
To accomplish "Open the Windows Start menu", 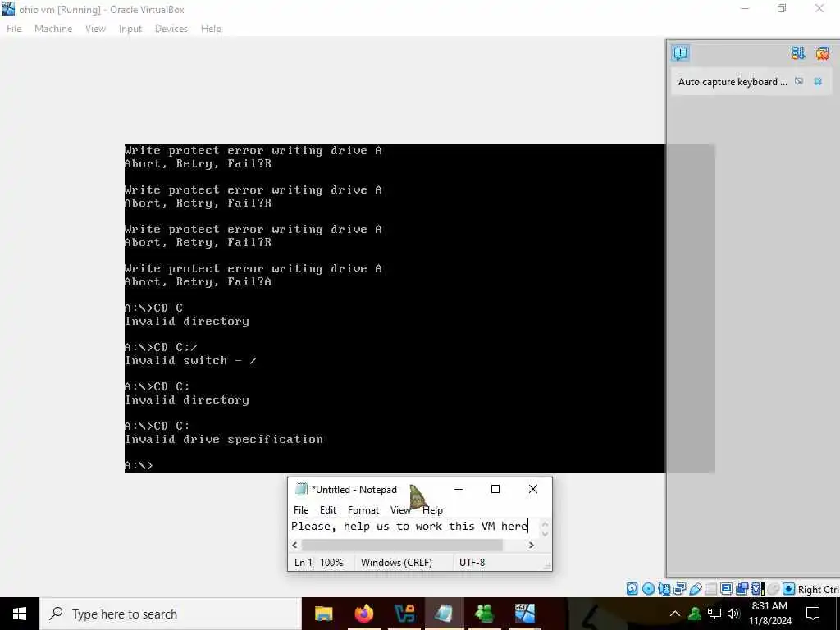I will click(x=20, y=614).
